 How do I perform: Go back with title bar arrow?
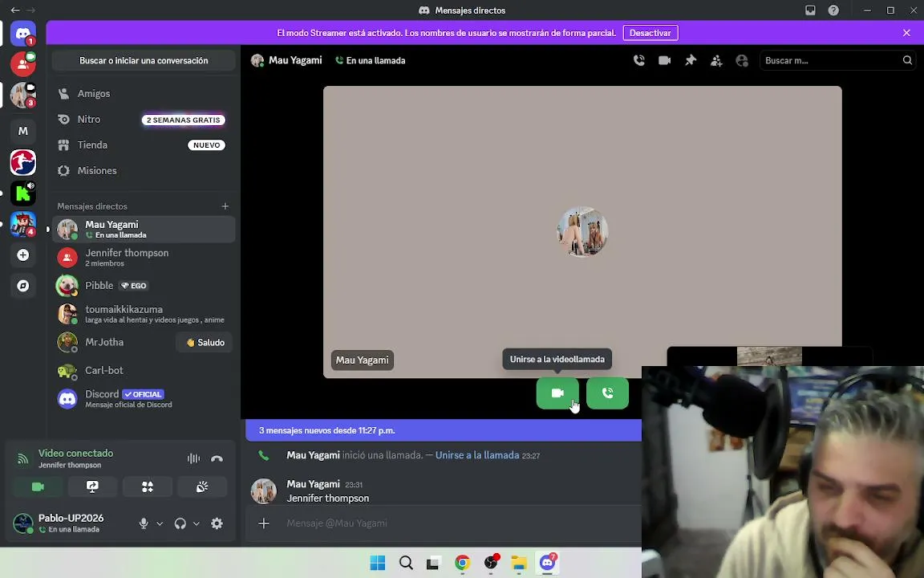(14, 10)
